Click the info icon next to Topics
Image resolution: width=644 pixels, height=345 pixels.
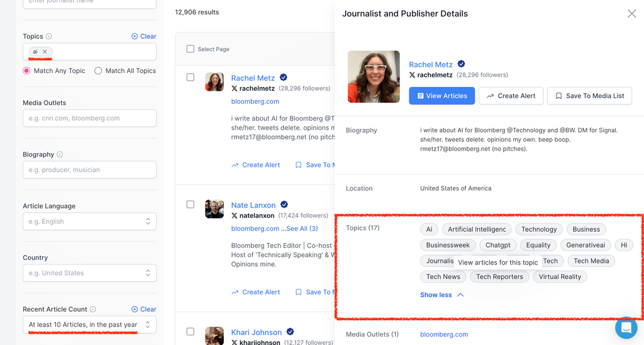click(49, 37)
